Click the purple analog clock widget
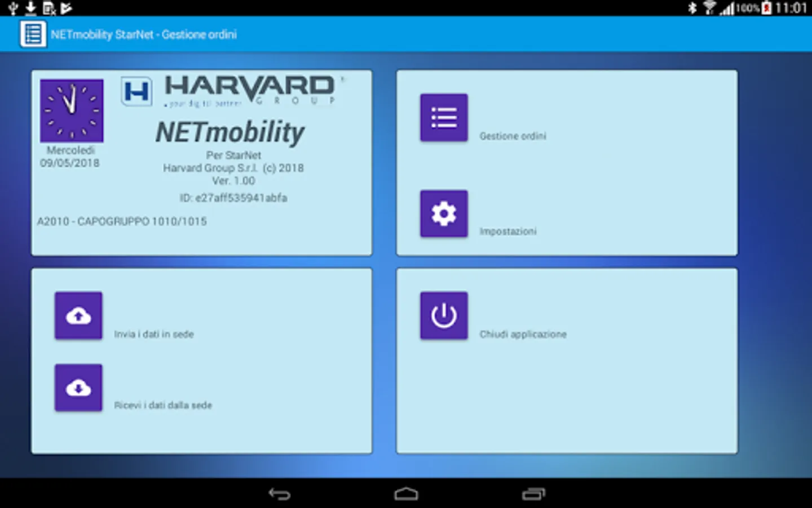The height and width of the screenshot is (508, 812). point(72,111)
